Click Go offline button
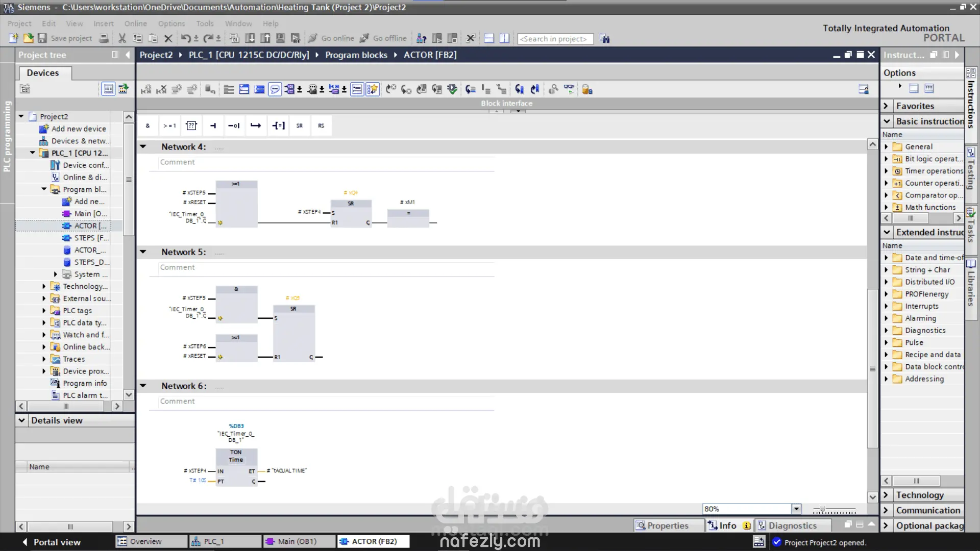Image resolution: width=980 pixels, height=551 pixels. 383,38
